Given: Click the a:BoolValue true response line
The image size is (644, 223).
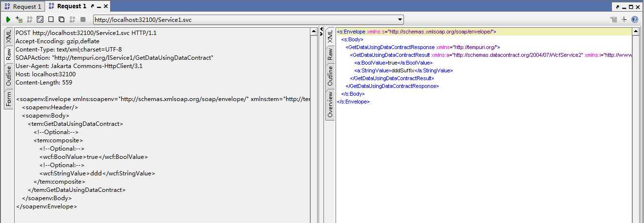Looking at the screenshot, I should (x=393, y=63).
